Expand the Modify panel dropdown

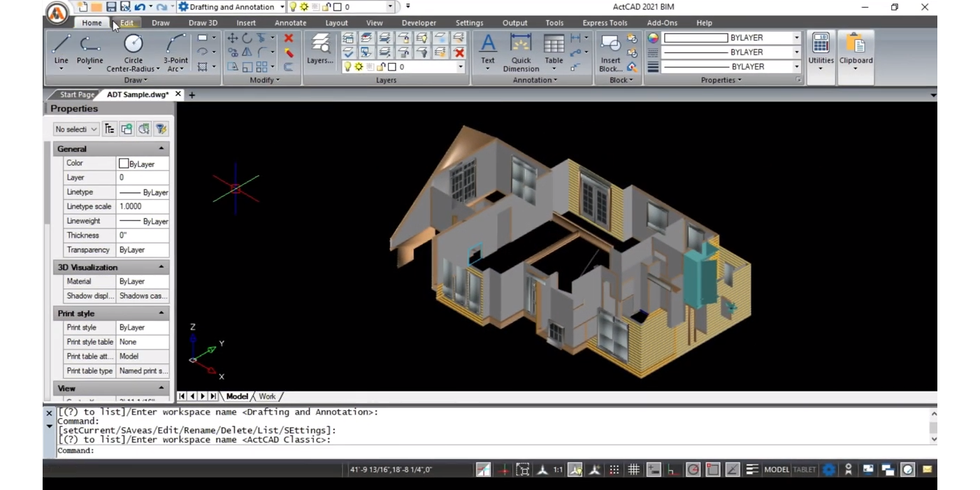tap(264, 80)
